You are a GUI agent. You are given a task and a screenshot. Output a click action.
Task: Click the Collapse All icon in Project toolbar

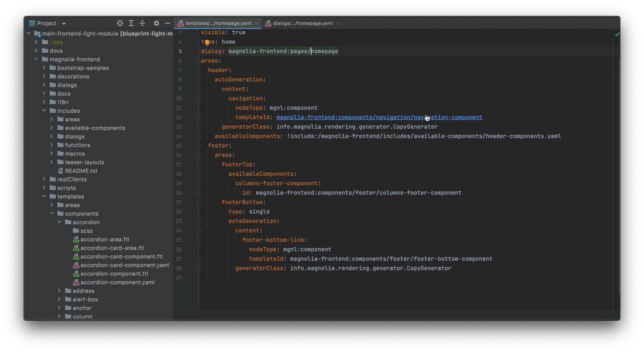[x=143, y=23]
